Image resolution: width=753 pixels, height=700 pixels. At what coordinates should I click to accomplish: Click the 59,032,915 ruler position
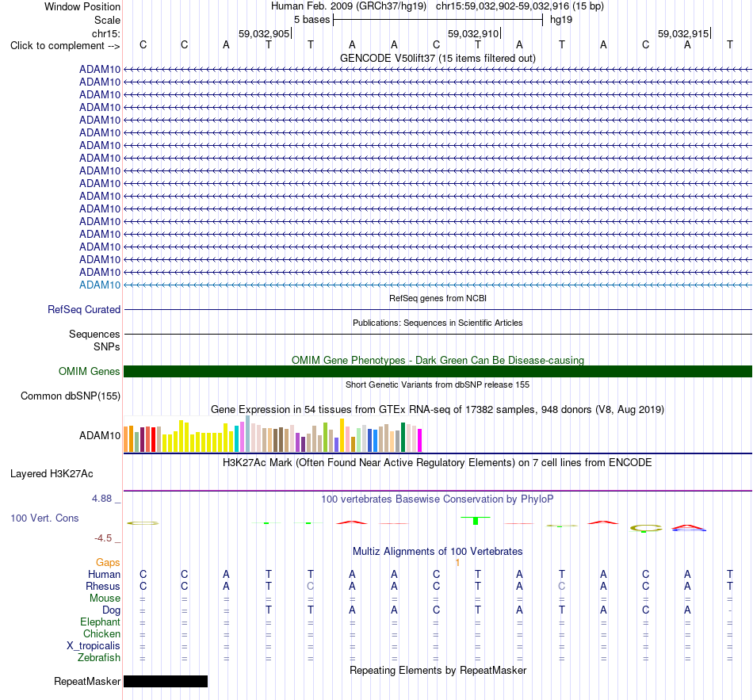point(683,33)
